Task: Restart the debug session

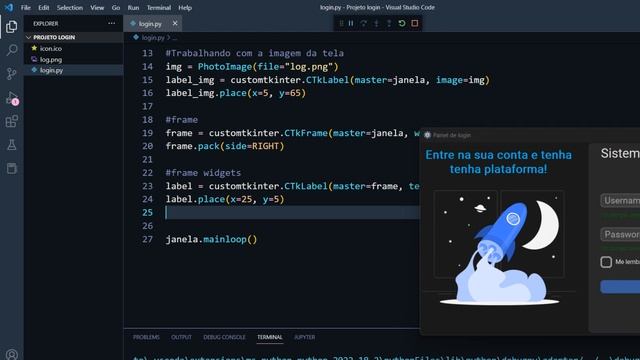Action: coord(402,23)
